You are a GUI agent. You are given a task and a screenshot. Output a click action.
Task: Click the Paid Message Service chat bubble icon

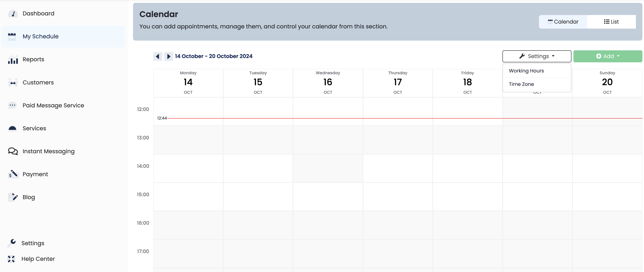(12, 105)
